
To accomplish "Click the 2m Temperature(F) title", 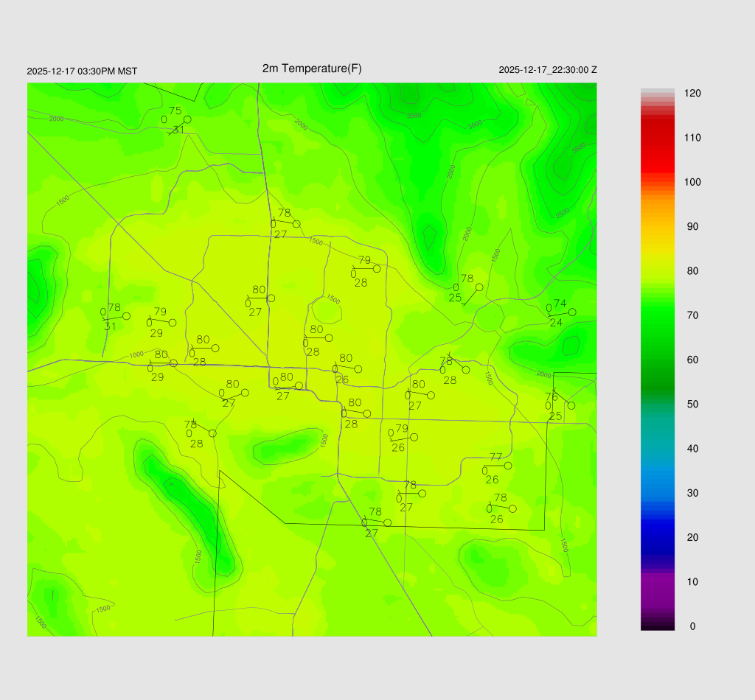I will [312, 69].
